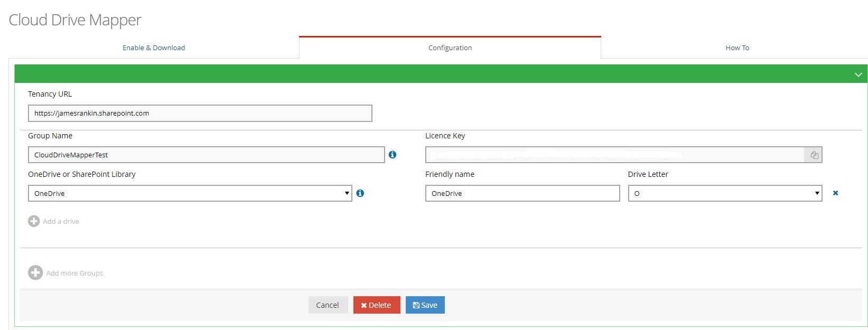Collapse the green group panel chevron
This screenshot has height=330, width=868.
point(858,75)
